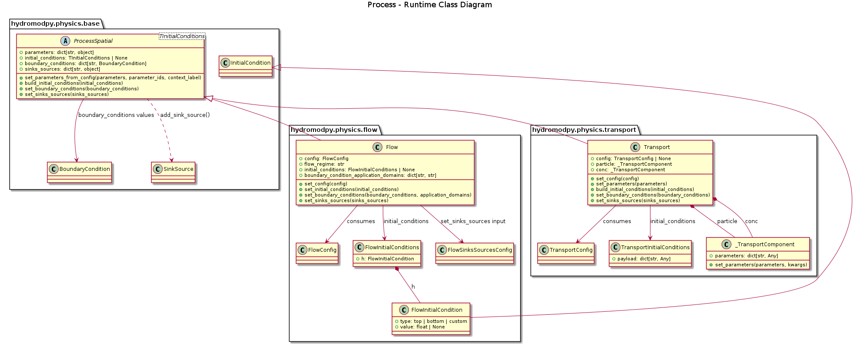Click the 'conc' composition label

(752, 221)
